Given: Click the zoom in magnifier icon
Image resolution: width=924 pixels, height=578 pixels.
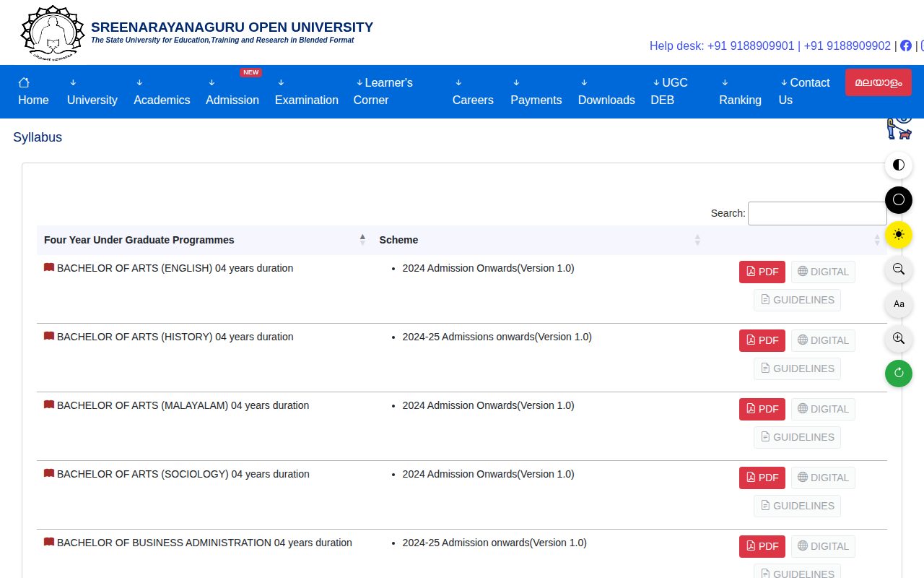Looking at the screenshot, I should tap(899, 338).
